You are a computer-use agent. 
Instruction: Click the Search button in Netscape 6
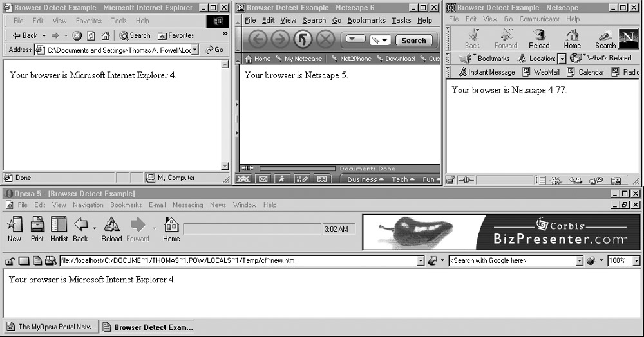(413, 40)
